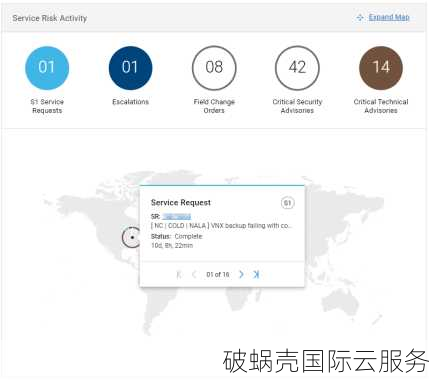Open the SR number link in popup
The width and height of the screenshot is (429, 380).
coord(177,217)
